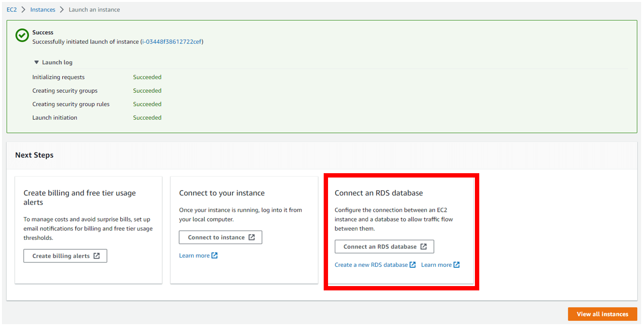Go to Instances in the breadcrumb
Image resolution: width=644 pixels, height=329 pixels.
(43, 10)
